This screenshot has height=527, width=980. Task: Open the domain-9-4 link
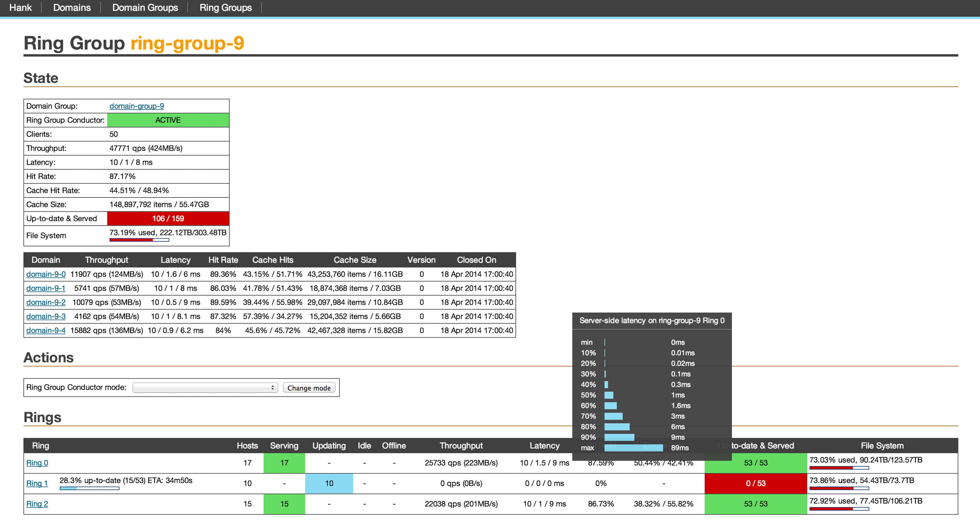(46, 330)
